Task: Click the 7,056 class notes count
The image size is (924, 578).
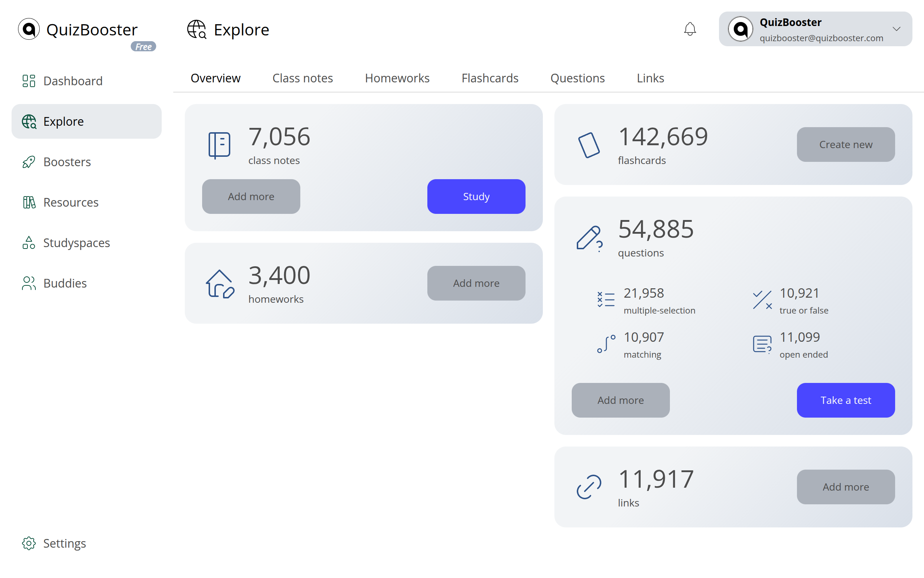Action: [279, 137]
